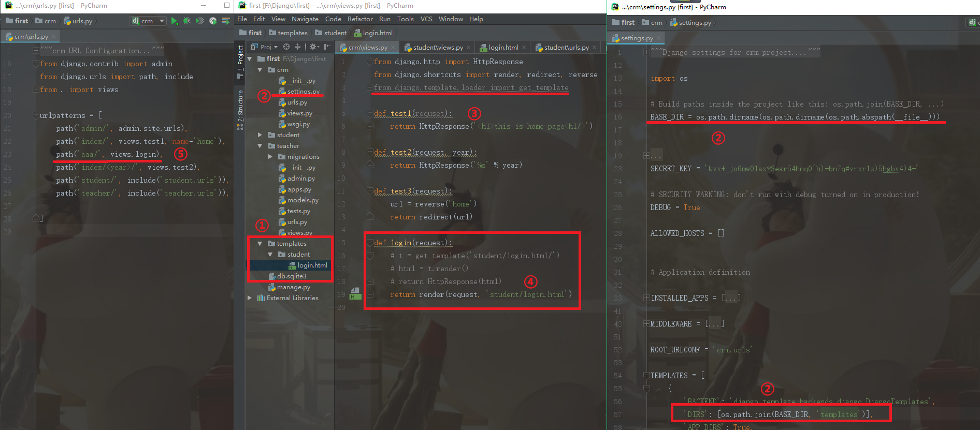Collapse the crm folder in project tree
This screenshot has width=980, height=430.
260,70
